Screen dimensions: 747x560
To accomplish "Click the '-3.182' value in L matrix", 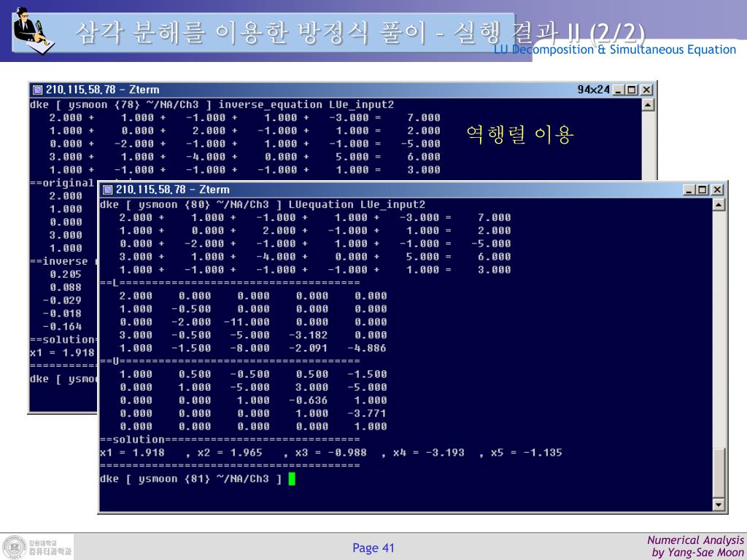I will pyautogui.click(x=309, y=335).
